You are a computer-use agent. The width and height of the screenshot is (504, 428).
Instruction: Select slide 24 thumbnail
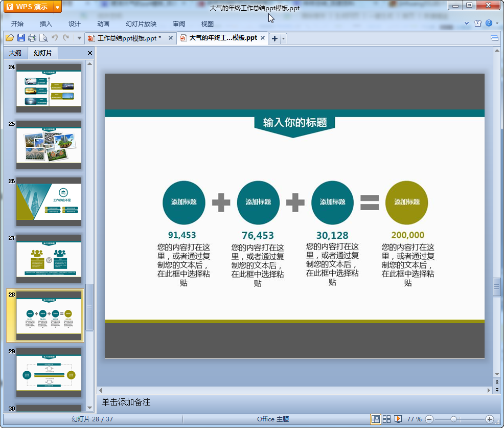[x=49, y=88]
